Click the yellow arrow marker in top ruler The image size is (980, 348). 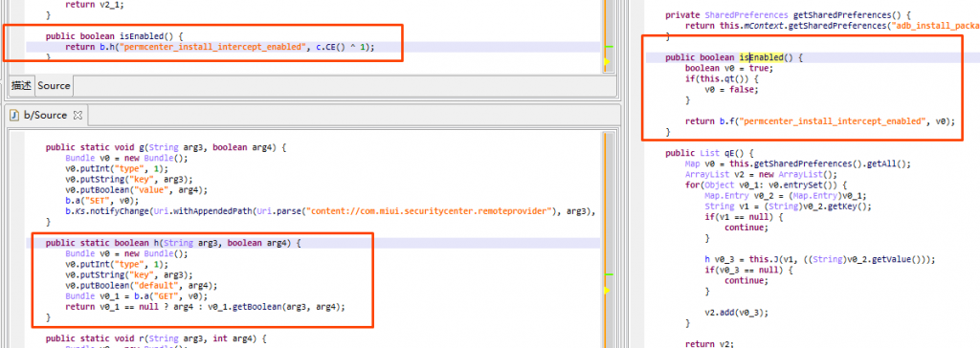pyautogui.click(x=606, y=61)
